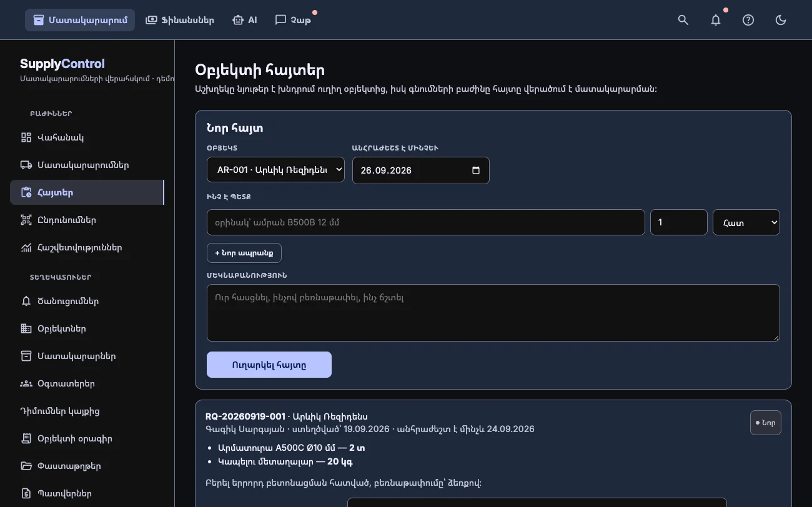This screenshot has width=812, height=507.
Task: Click the SupplyControl logo text
Action: 62,64
